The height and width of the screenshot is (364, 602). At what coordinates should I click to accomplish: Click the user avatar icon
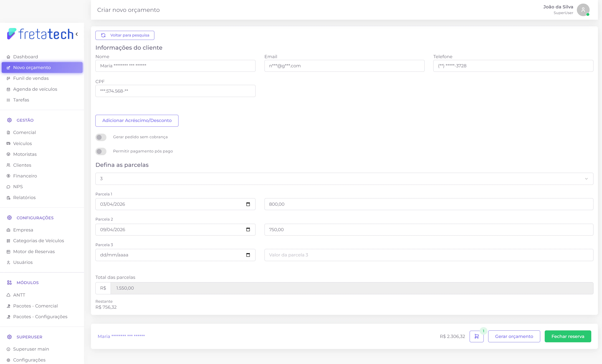pos(583,10)
